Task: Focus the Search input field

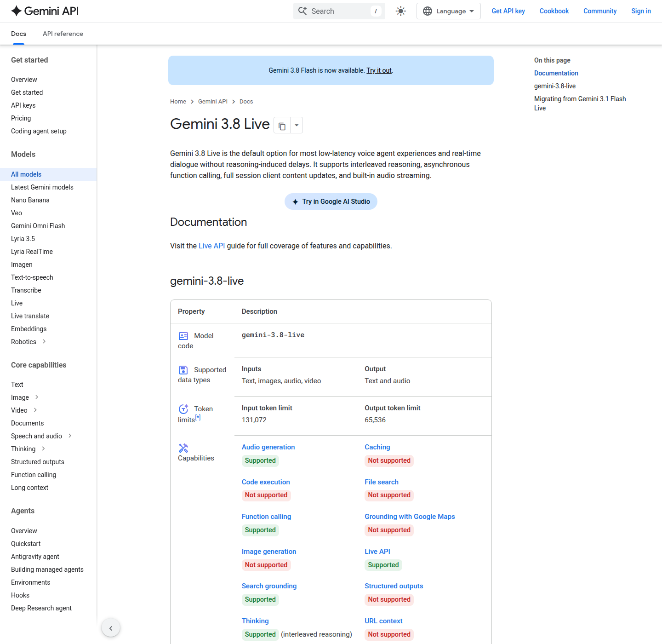Action: [x=339, y=11]
